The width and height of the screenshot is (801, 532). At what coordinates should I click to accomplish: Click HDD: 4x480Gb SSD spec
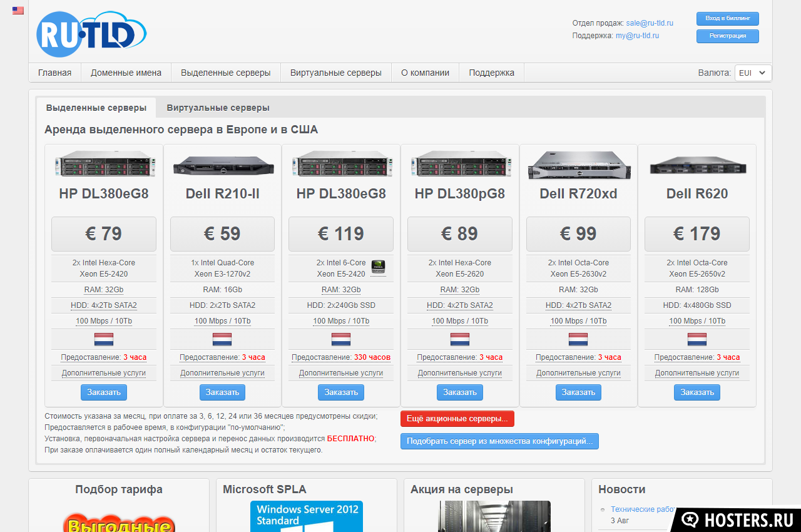(697, 305)
